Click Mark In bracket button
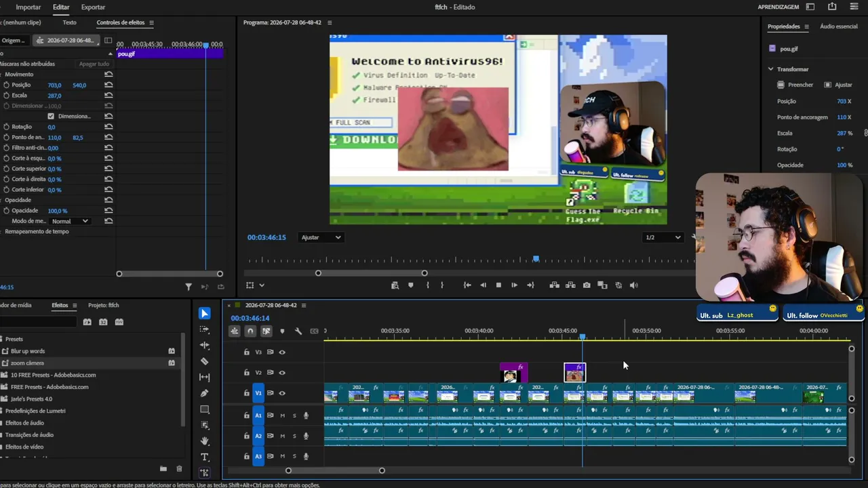The image size is (868, 488). [x=427, y=285]
